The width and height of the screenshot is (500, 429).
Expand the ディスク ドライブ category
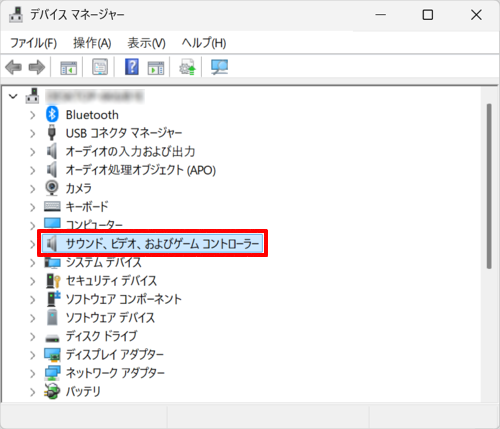tap(32, 337)
